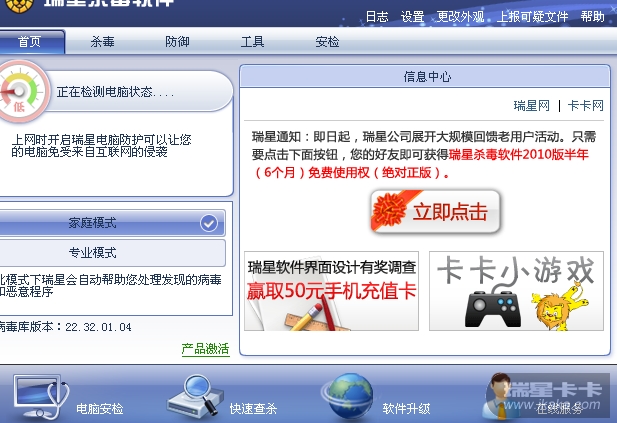The image size is (617, 423).
Task: Click status text 正在检测电脑状态
Action: [115, 92]
